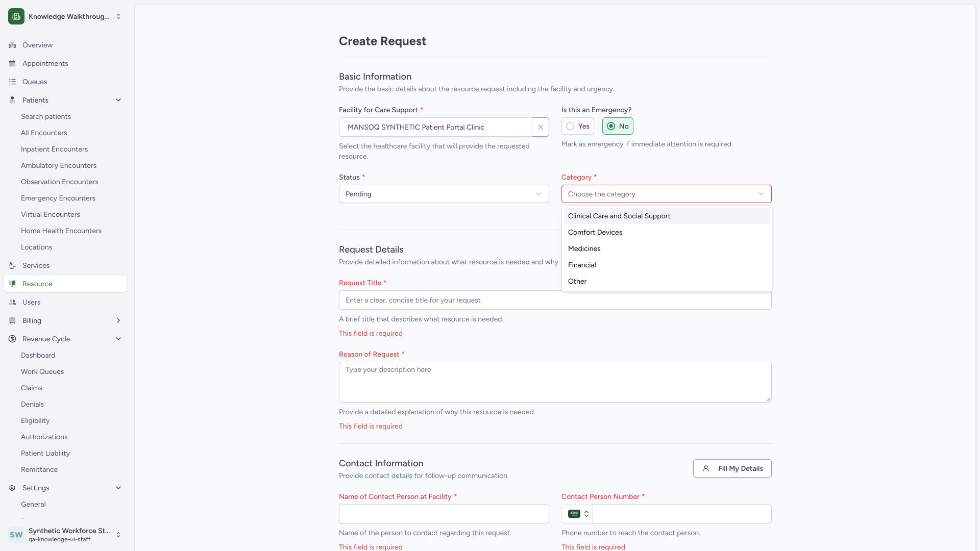Choose Other category
The height and width of the screenshot is (551, 980).
click(667, 281)
